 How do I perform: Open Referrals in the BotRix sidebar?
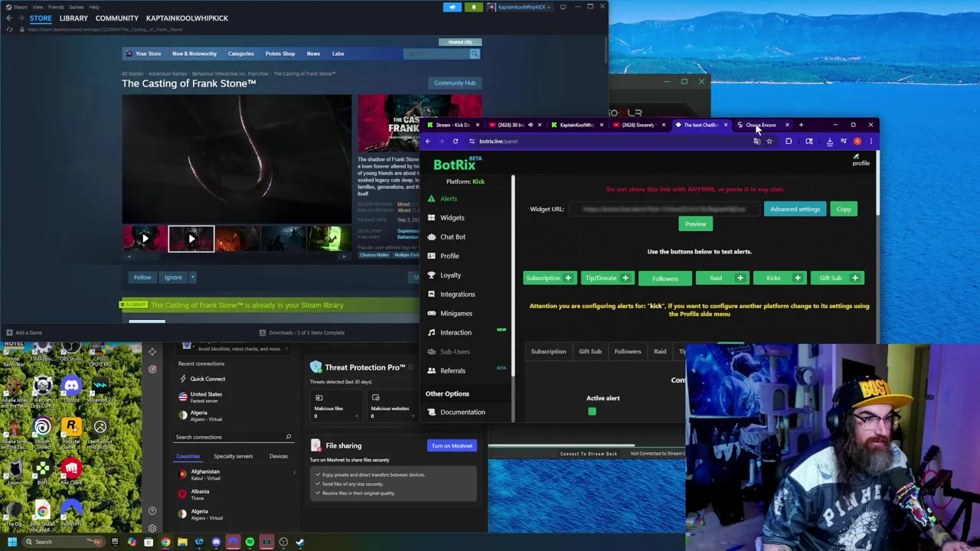[452, 370]
